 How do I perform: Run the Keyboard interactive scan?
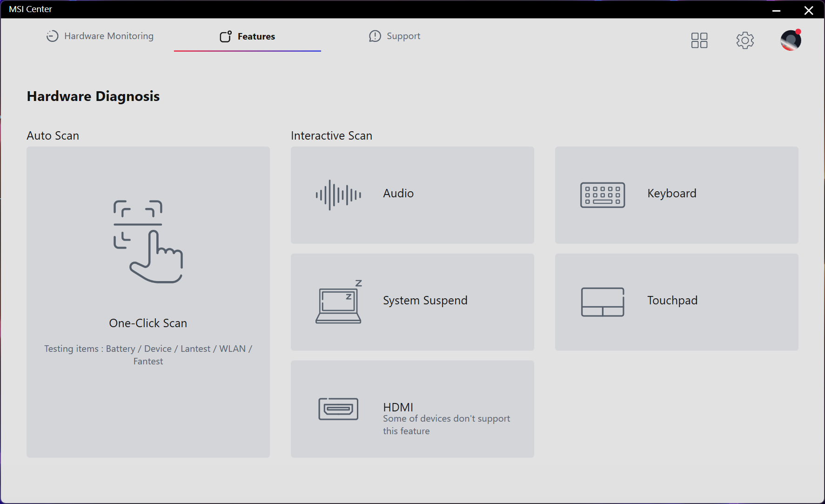(677, 195)
